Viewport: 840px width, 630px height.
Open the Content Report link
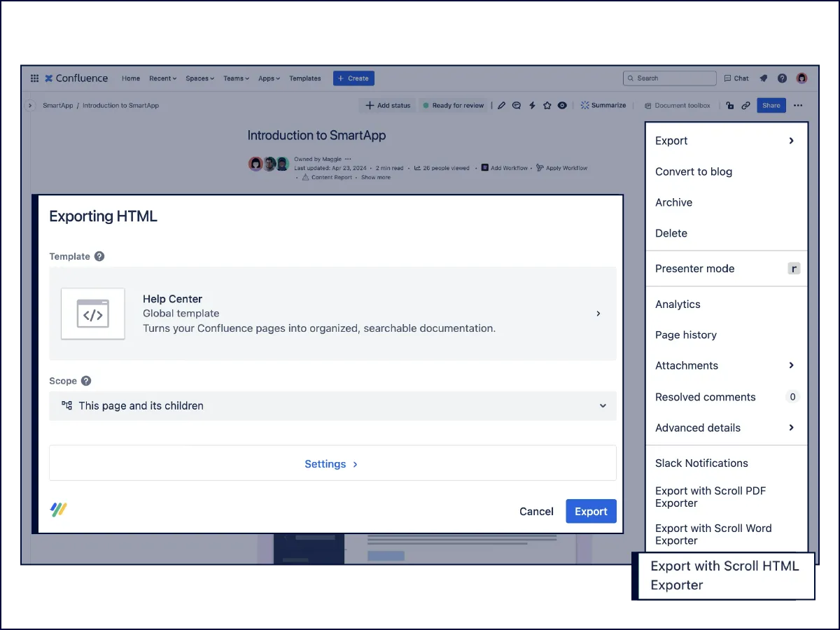point(327,178)
